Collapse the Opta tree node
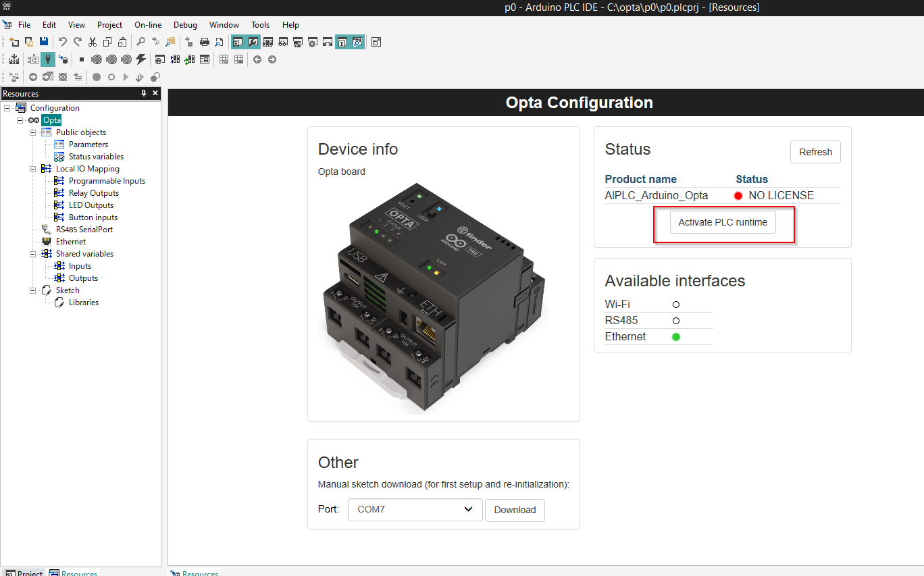 [x=20, y=120]
